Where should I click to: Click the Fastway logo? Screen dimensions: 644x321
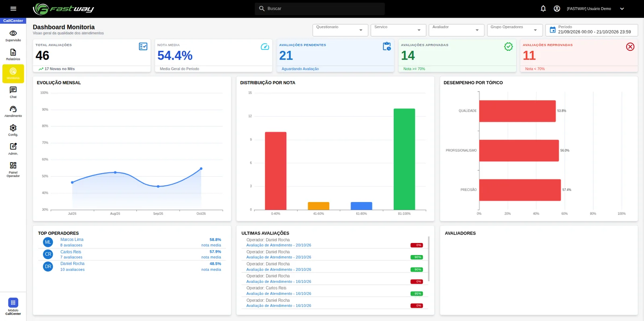tap(63, 8)
